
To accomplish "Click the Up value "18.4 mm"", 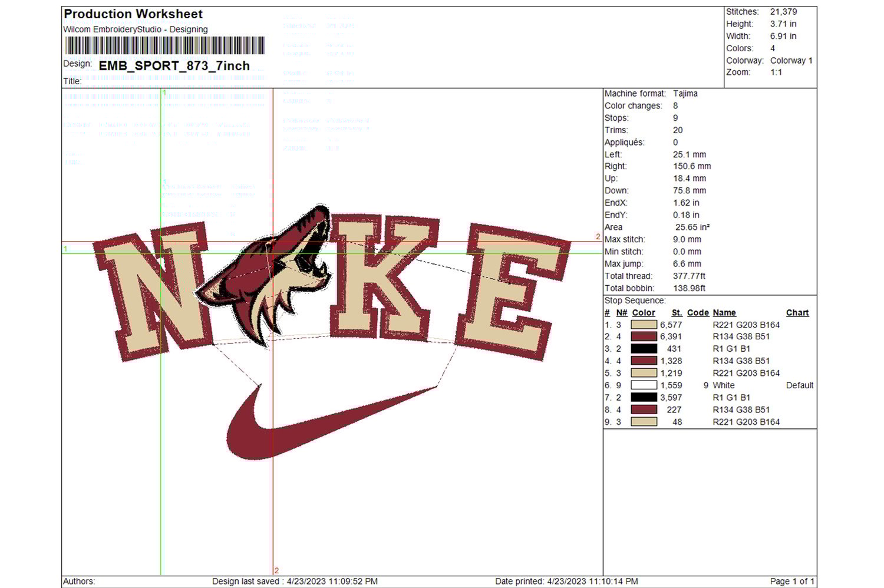I will point(690,179).
